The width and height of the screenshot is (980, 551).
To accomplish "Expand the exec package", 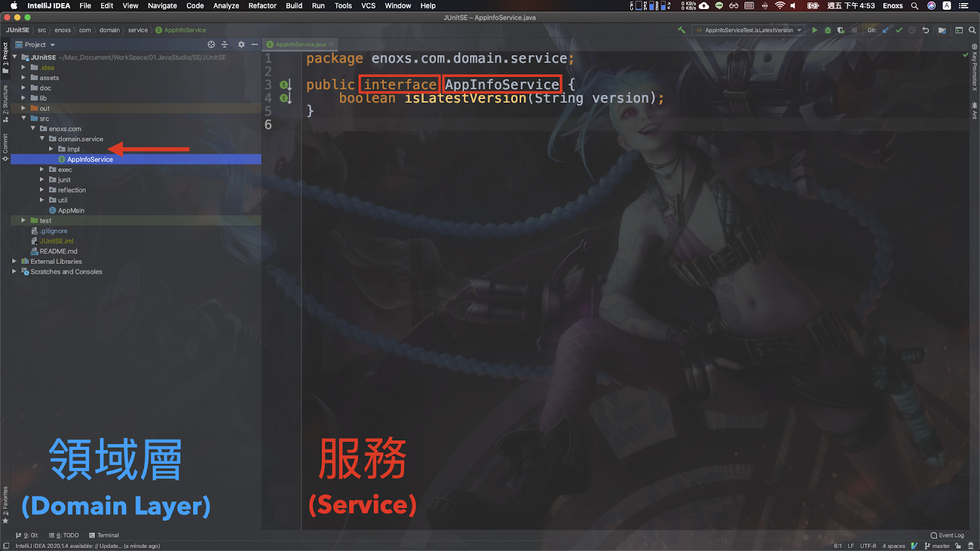I will (x=42, y=170).
